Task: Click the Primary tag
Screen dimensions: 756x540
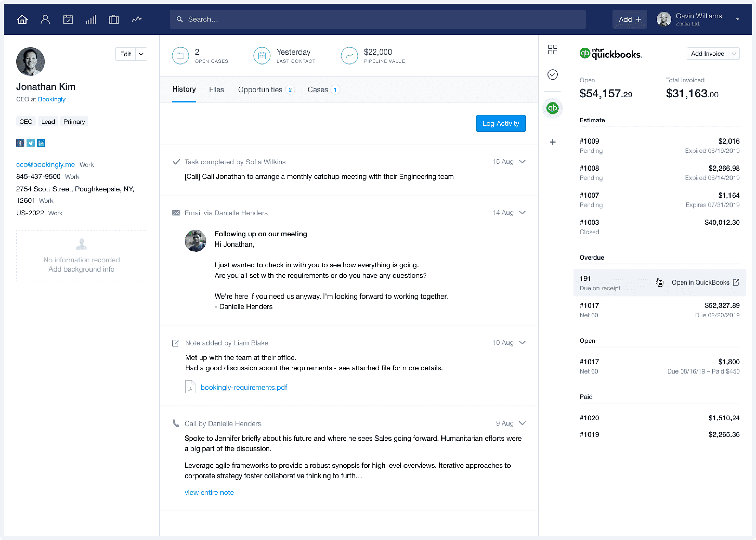Action: [74, 122]
